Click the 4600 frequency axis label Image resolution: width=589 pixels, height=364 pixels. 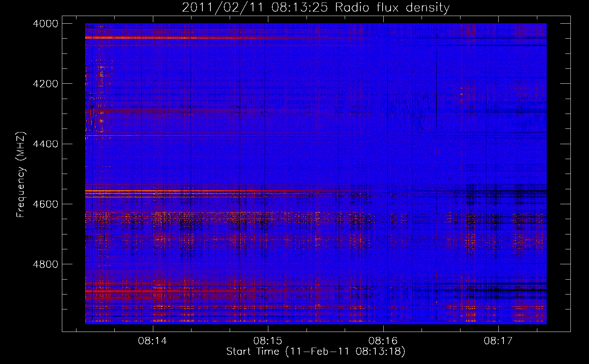(46, 204)
